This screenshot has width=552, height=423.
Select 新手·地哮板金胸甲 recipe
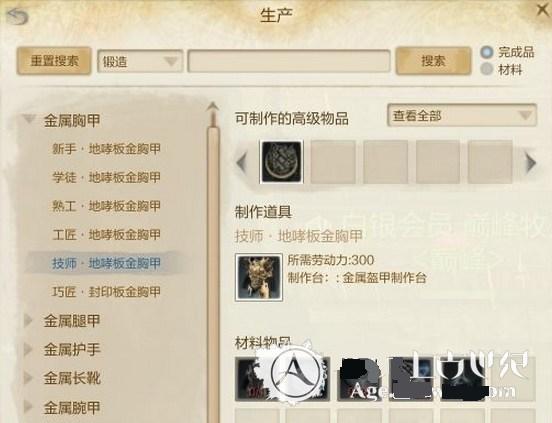[x=106, y=149]
